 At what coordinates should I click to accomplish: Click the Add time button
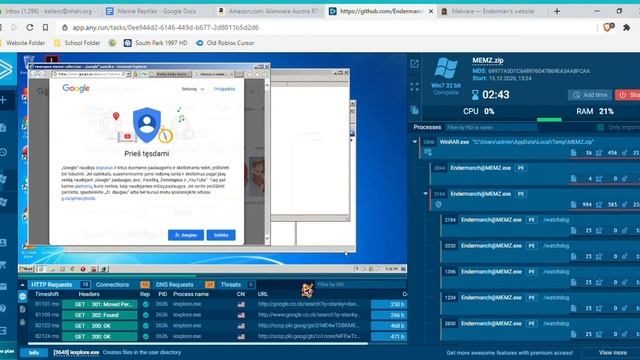(x=590, y=95)
